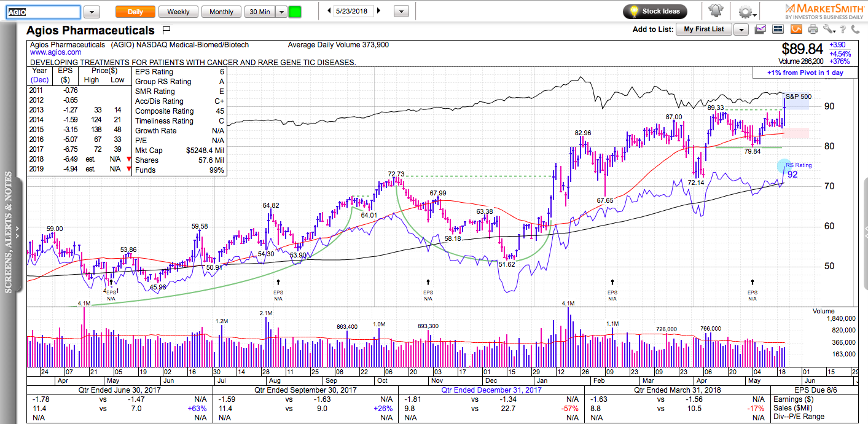The height and width of the screenshot is (424, 868).
Task: Go to next date with right arrow
Action: 378,11
